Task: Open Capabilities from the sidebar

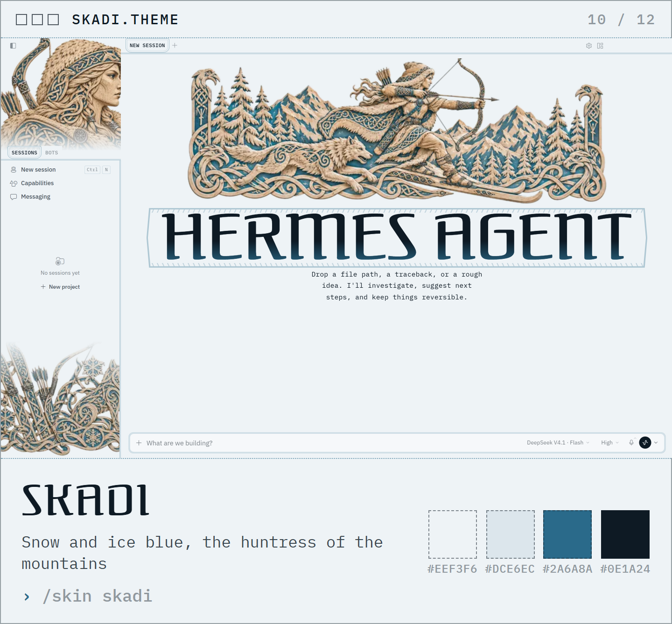Action: [61, 183]
